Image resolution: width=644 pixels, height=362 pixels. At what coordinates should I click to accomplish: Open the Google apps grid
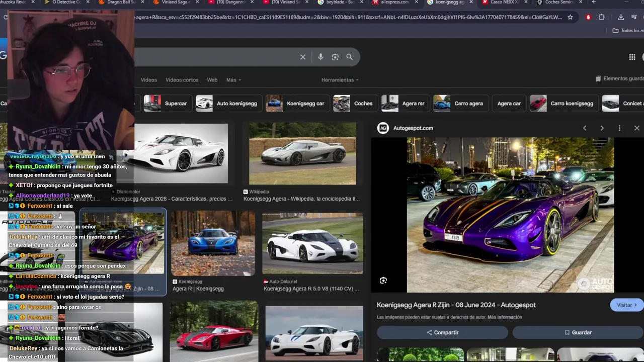632,57
